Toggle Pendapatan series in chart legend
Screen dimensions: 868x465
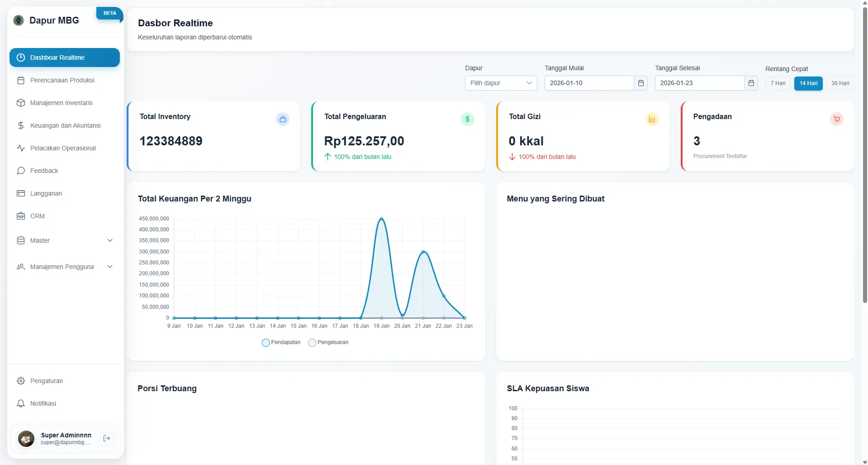coord(281,342)
